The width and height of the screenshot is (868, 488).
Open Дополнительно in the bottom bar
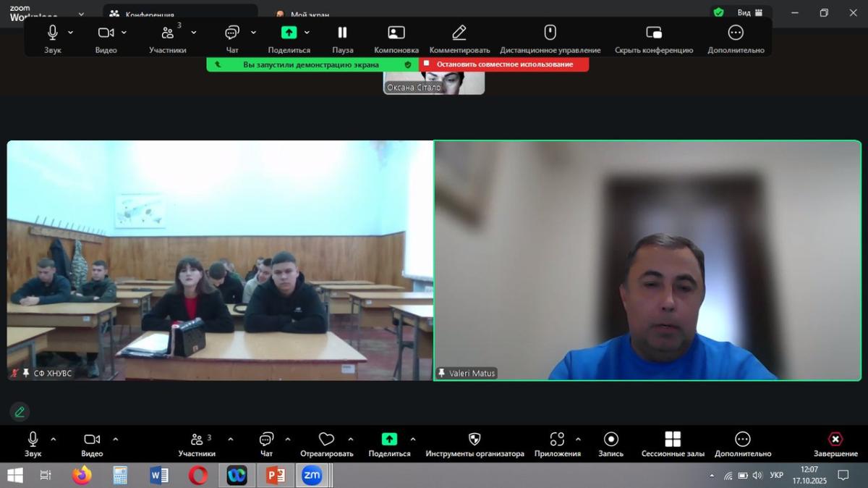click(743, 444)
